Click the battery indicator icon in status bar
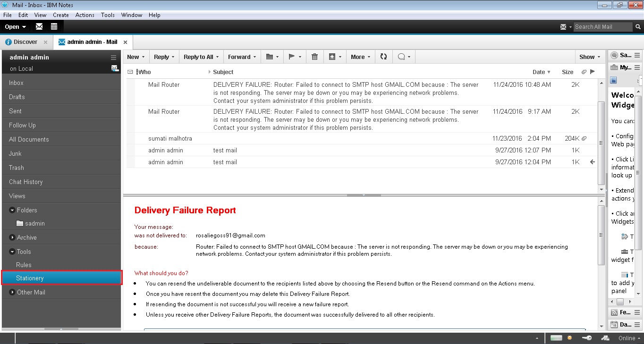The width and height of the screenshot is (644, 344). point(556,338)
